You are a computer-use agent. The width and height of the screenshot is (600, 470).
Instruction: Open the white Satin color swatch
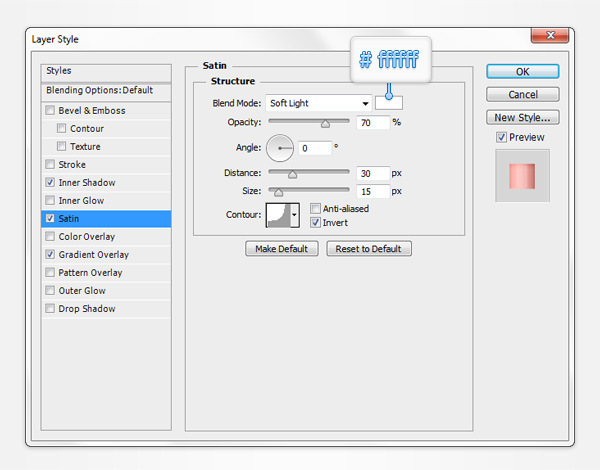[389, 103]
